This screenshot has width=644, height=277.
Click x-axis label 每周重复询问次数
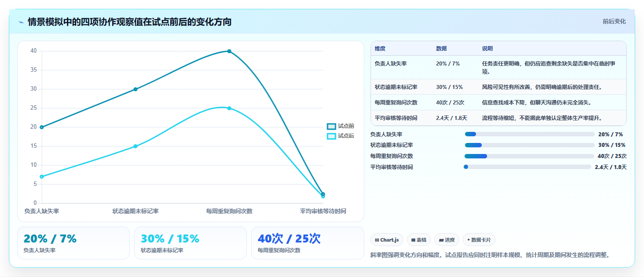229,212
